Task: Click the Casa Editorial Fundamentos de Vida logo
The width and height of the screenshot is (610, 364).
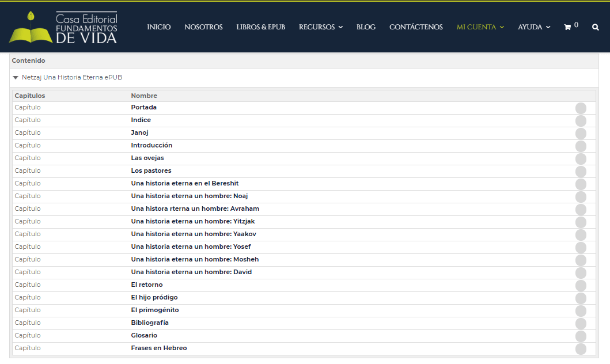Action: [x=63, y=27]
